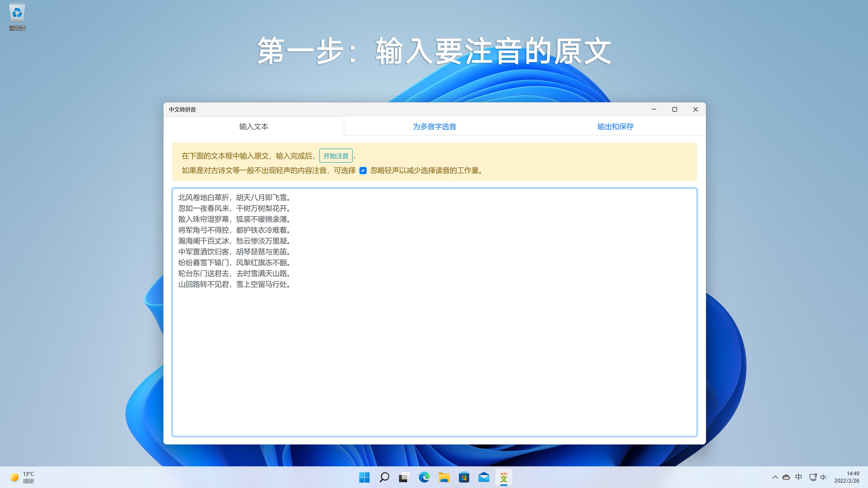Switch to 为多音字选音 tab

click(434, 127)
